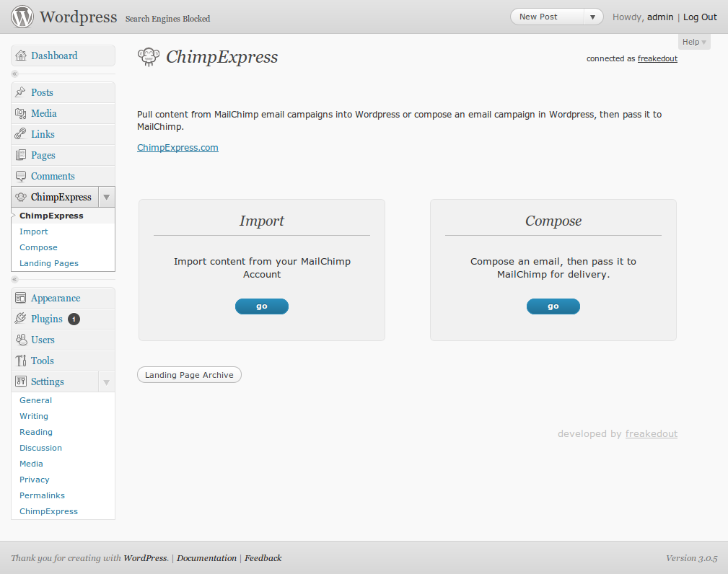Image resolution: width=728 pixels, height=574 pixels.
Task: Open the New Post dropdown arrow
Action: (592, 17)
